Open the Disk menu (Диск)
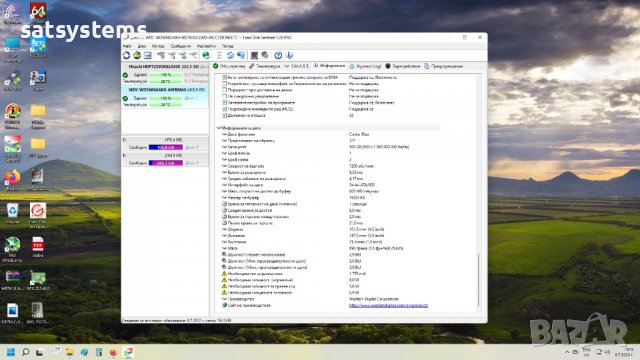The image size is (640, 360). (x=142, y=46)
